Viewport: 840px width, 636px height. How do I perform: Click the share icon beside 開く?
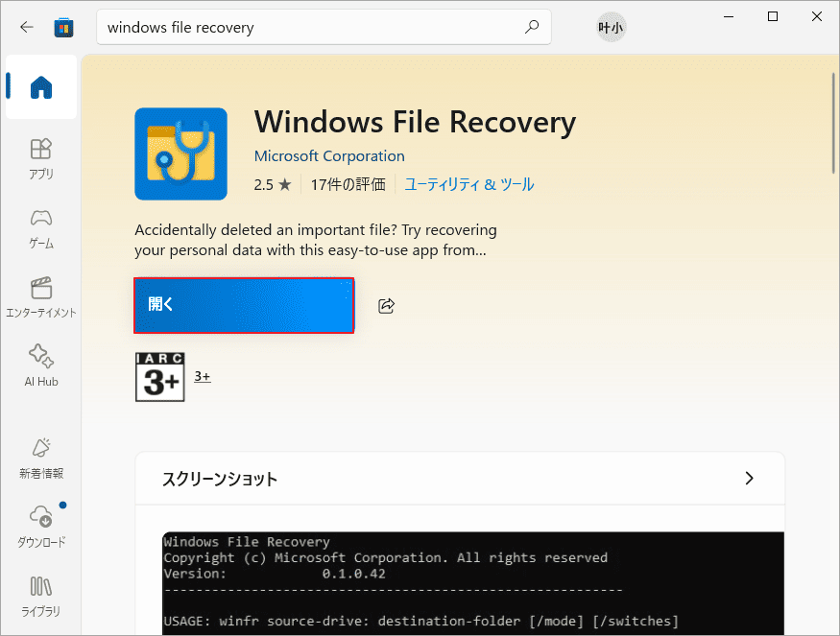click(x=386, y=306)
